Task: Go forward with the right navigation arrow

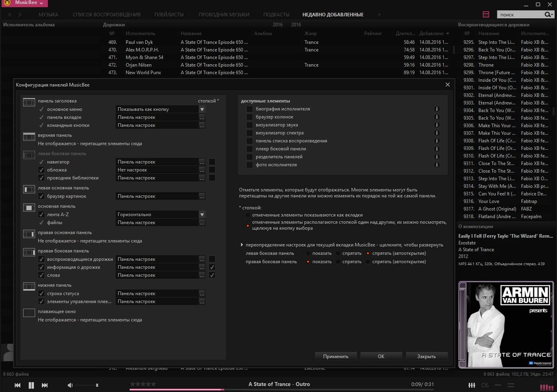Action: point(20,14)
